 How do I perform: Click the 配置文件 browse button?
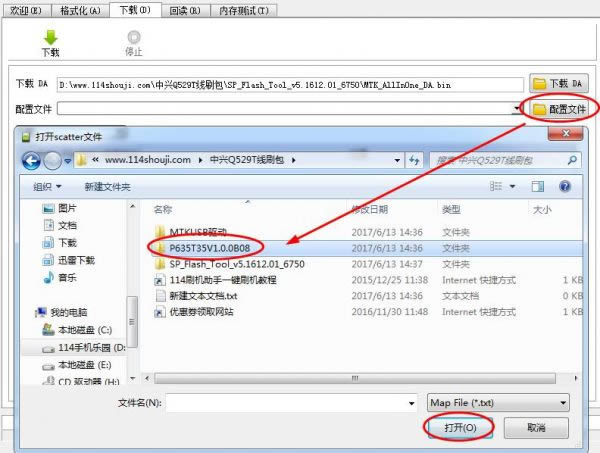coord(559,109)
